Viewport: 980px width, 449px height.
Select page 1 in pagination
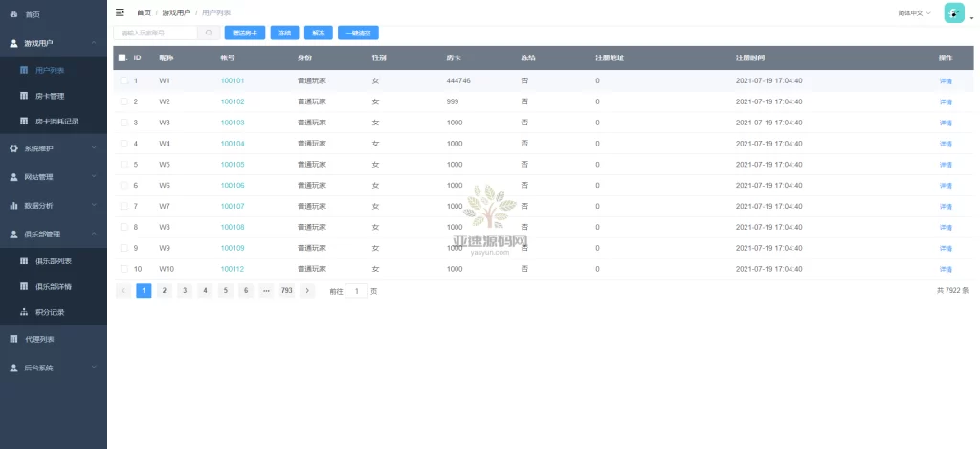tap(144, 290)
